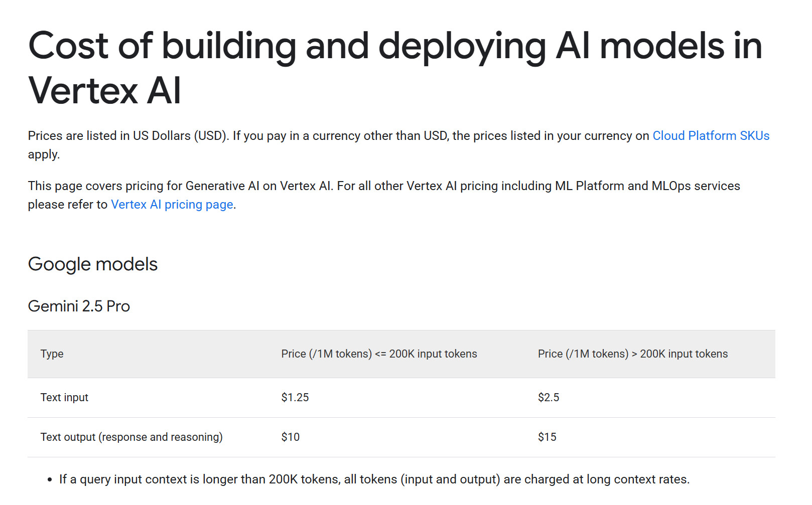
Task: Click the paragraph about prices in US Dollars
Action: click(339, 136)
